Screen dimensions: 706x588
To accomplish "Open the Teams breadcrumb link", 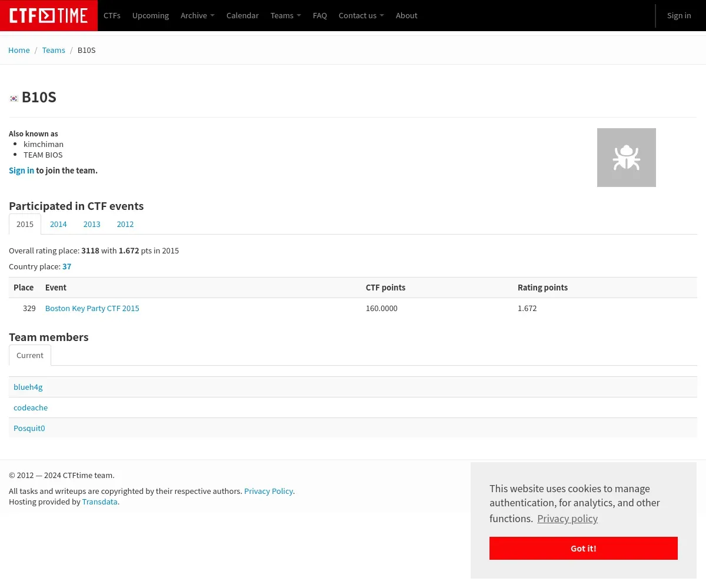I will [x=54, y=50].
